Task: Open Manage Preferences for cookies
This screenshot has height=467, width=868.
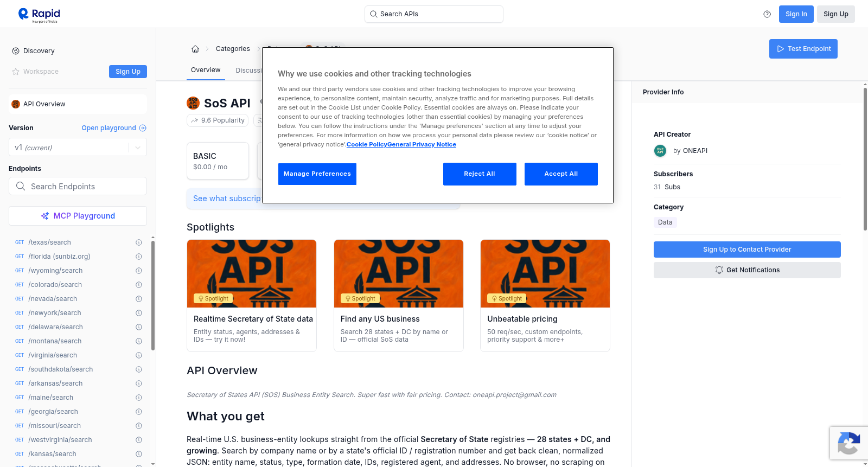Action: [x=317, y=174]
